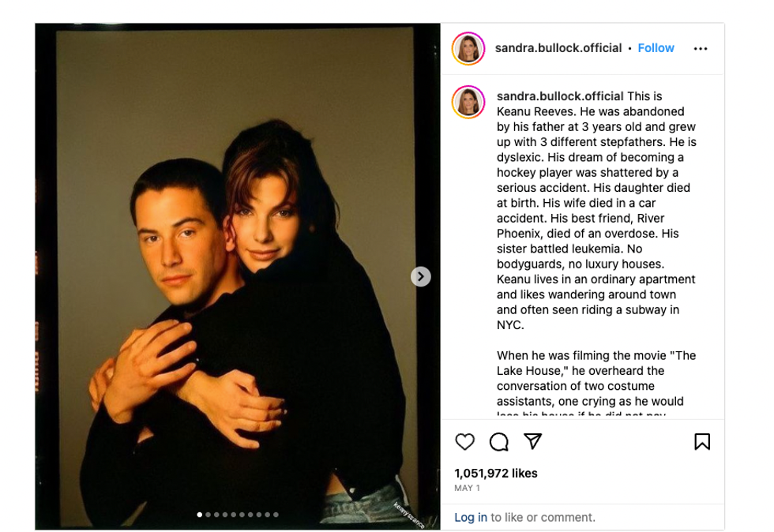Click the main post photo
Screen dimensions: 774x532
tap(237, 276)
